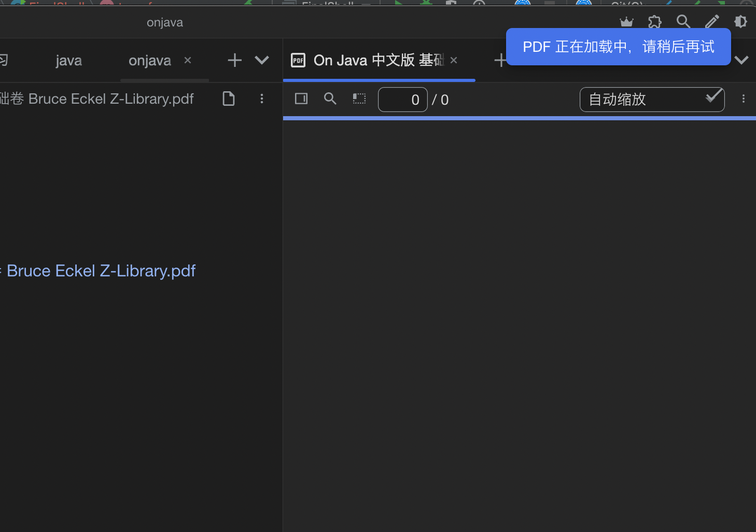Expand tab list chevron beside onjava
Screen dimensions: 756x532
(x=262, y=60)
